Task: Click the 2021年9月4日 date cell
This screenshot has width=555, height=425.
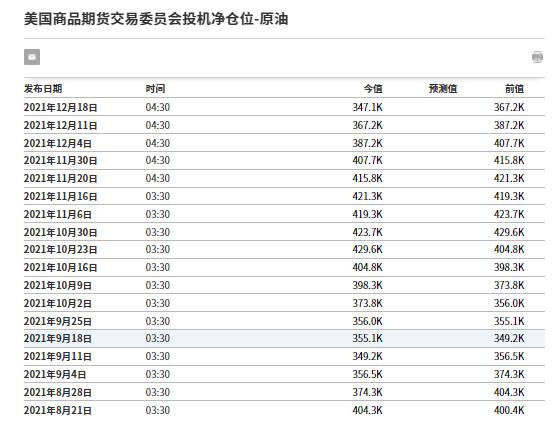Action: [x=55, y=374]
